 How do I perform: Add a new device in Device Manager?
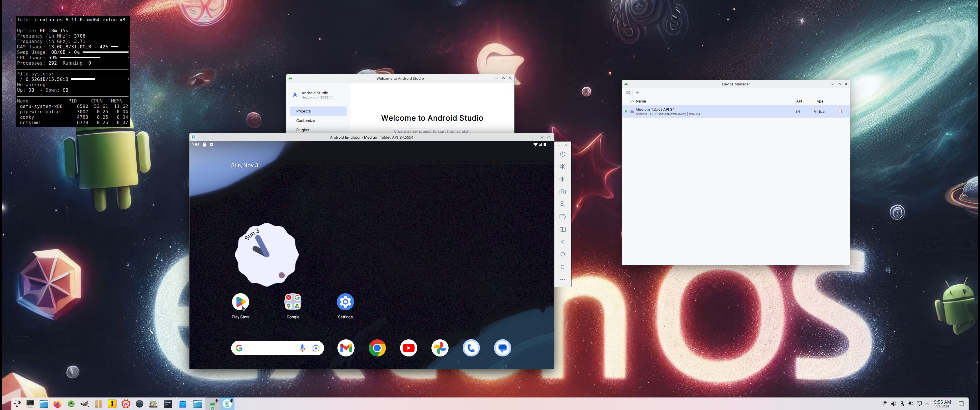coord(637,93)
